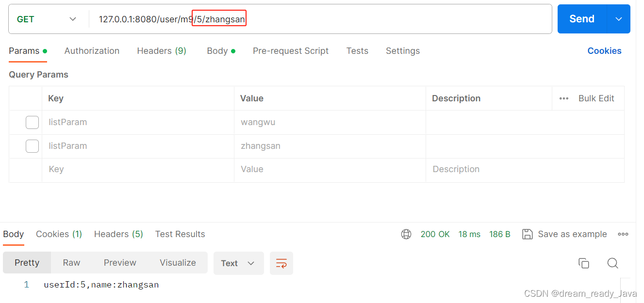This screenshot has width=644, height=303.
Task: Click the network globe icon
Action: (406, 234)
